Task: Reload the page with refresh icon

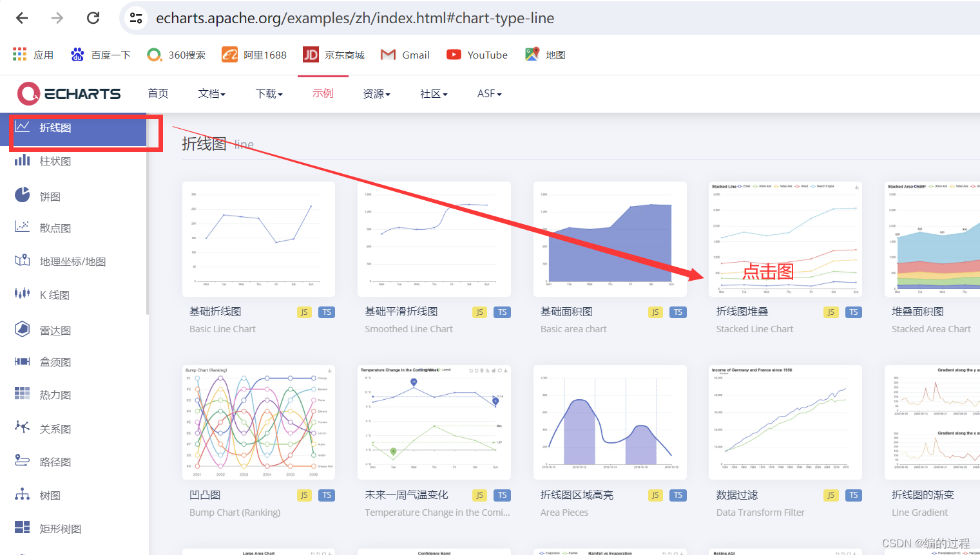Action: [93, 18]
